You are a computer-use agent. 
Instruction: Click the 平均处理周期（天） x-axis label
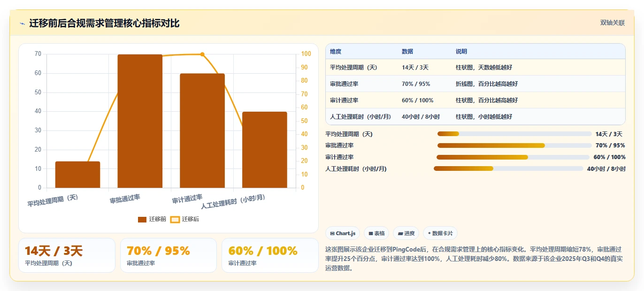[53, 201]
